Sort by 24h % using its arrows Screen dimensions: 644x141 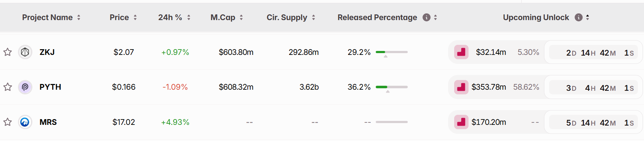pyautogui.click(x=189, y=18)
